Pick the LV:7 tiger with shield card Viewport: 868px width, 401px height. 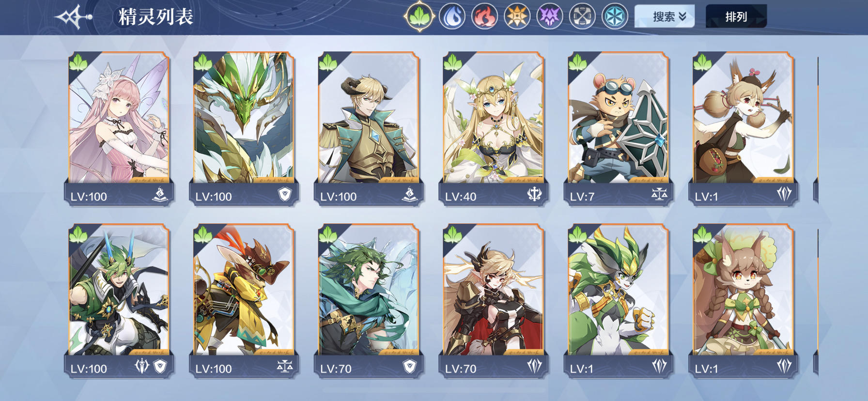click(619, 128)
